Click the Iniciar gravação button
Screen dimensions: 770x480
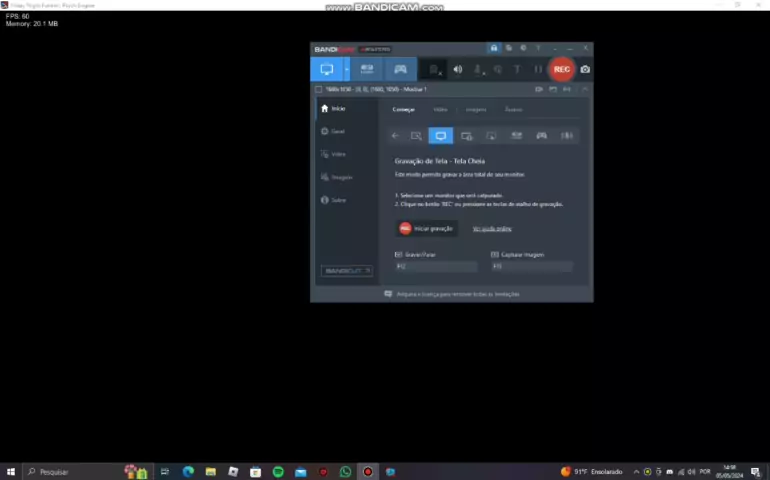click(x=427, y=228)
